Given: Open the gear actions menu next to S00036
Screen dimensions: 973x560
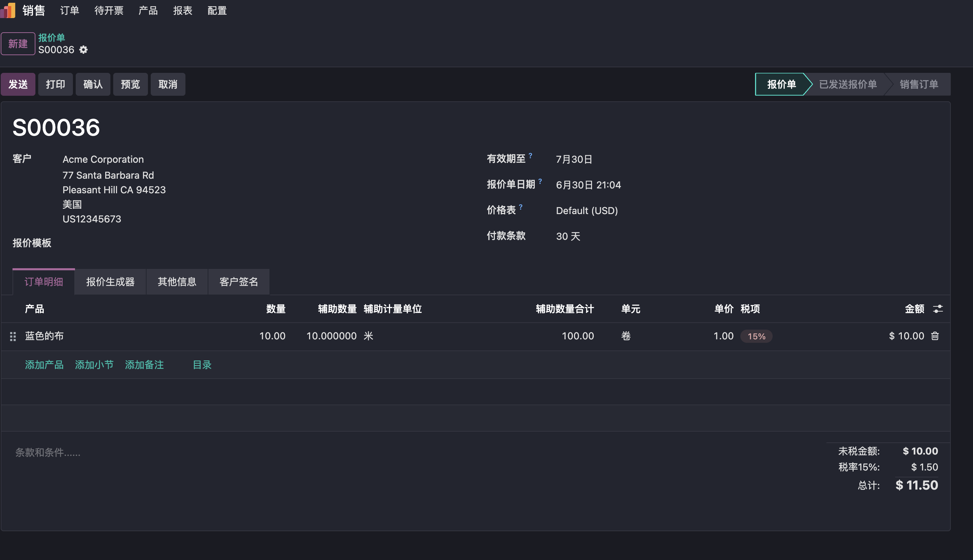Looking at the screenshot, I should (x=84, y=50).
